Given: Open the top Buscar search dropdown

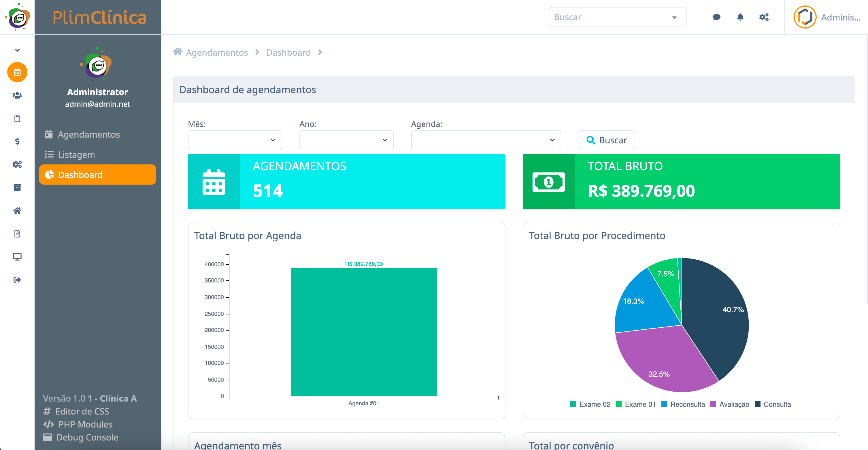Looking at the screenshot, I should pyautogui.click(x=618, y=17).
